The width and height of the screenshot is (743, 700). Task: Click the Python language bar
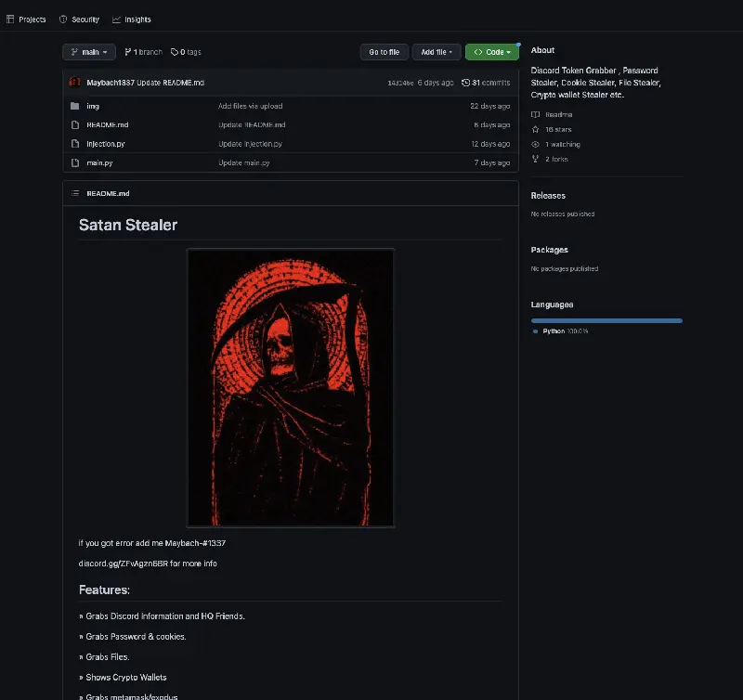point(606,320)
